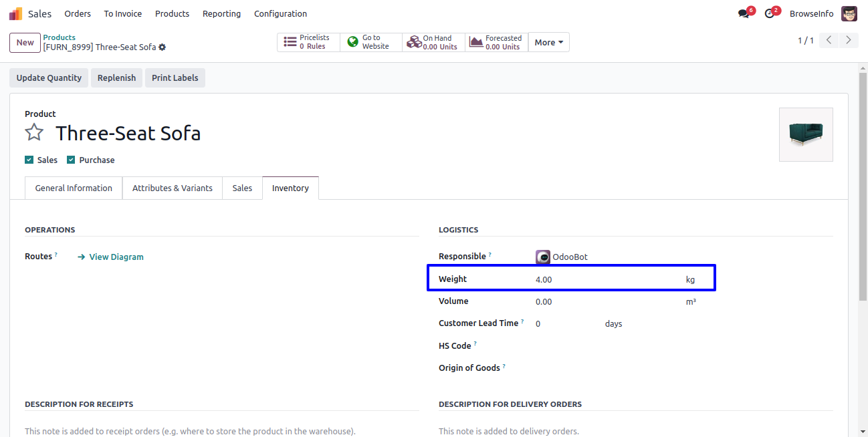Go to previous record arrow
This screenshot has height=437, width=868.
click(829, 40)
